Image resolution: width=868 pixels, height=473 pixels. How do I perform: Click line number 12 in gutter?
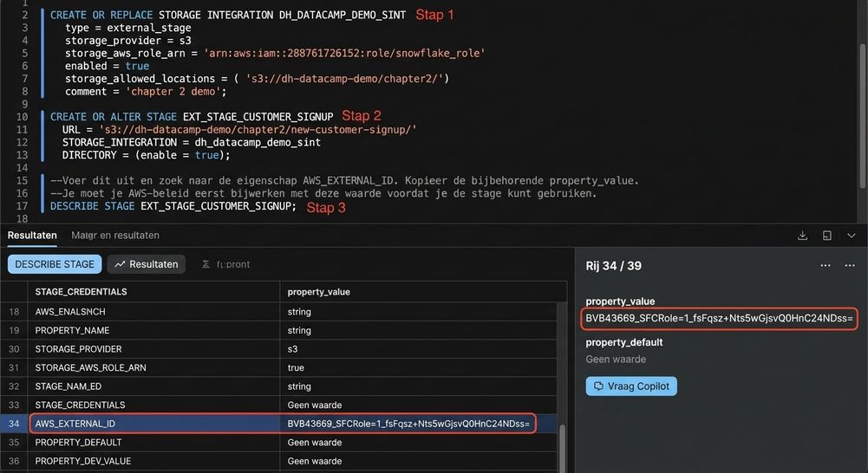pyautogui.click(x=22, y=142)
